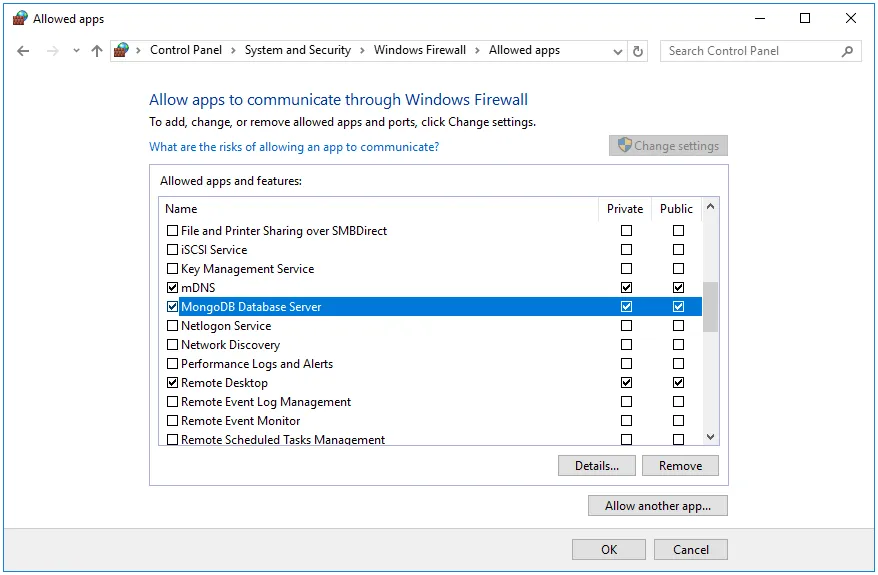The width and height of the screenshot is (878, 575).
Task: Click the firewall icon in title bar
Action: click(x=20, y=18)
